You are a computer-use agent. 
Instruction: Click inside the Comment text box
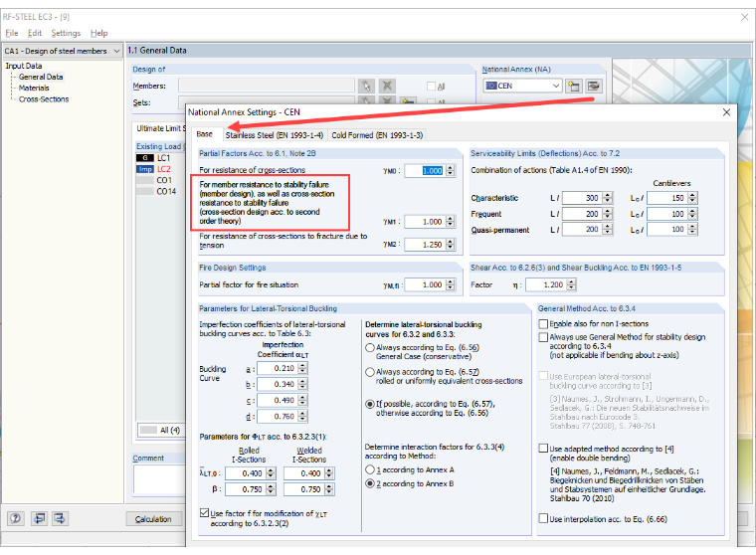tap(159, 478)
